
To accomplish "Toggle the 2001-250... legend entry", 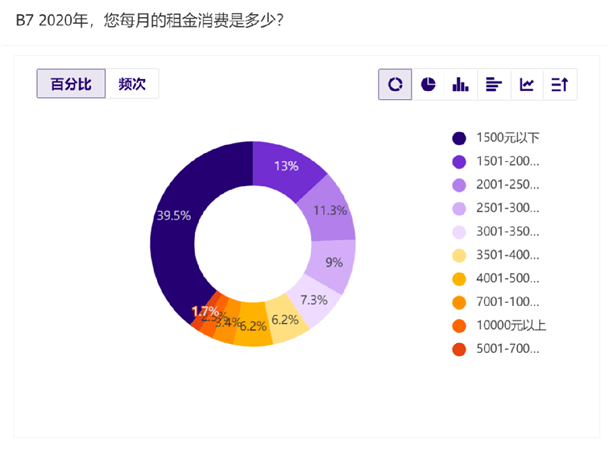I will click(496, 185).
